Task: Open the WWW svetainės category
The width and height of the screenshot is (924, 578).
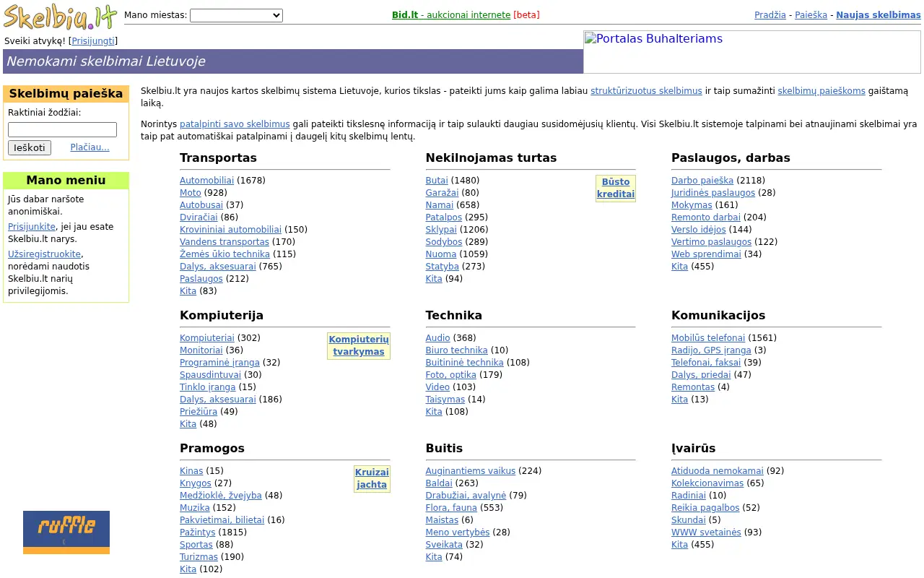Action: [706, 532]
